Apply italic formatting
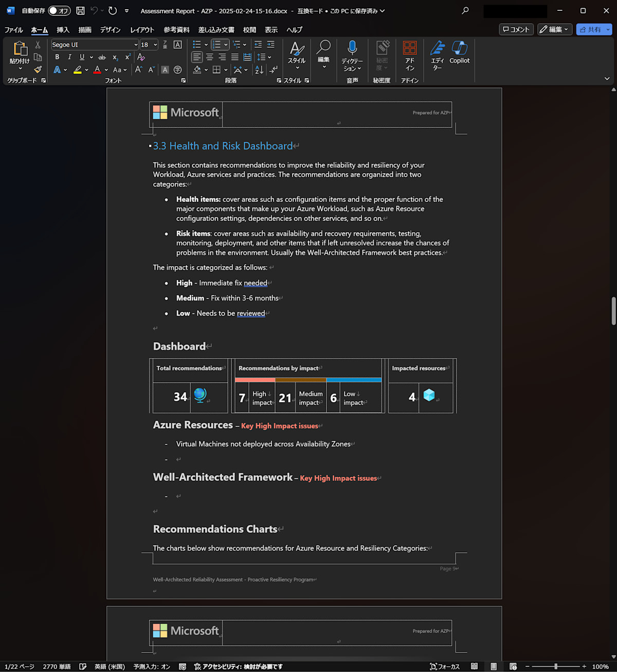Screen dimensions: 617x672 pyautogui.click(x=69, y=57)
